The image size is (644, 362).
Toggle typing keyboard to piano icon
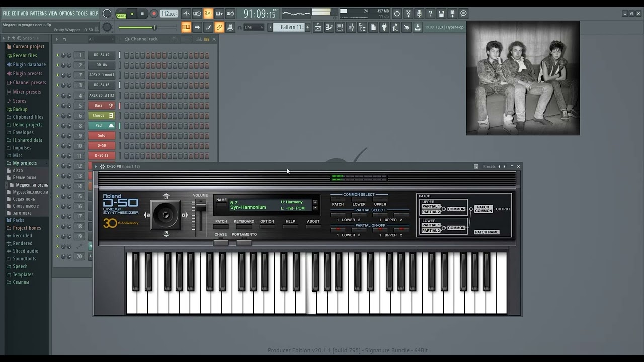click(186, 27)
